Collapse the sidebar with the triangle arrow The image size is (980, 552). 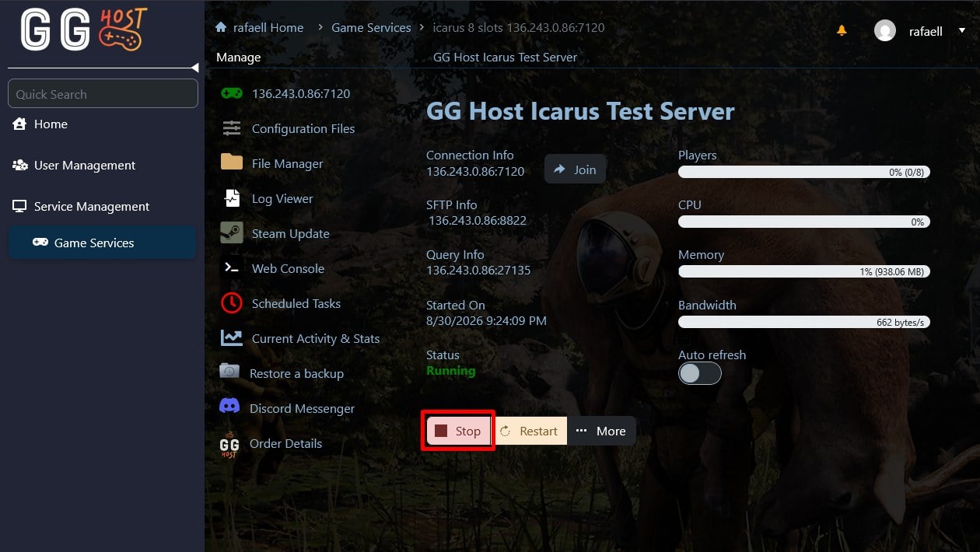[194, 68]
